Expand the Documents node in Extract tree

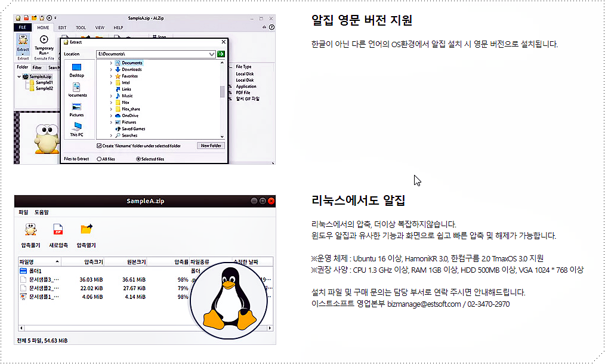coord(111,63)
